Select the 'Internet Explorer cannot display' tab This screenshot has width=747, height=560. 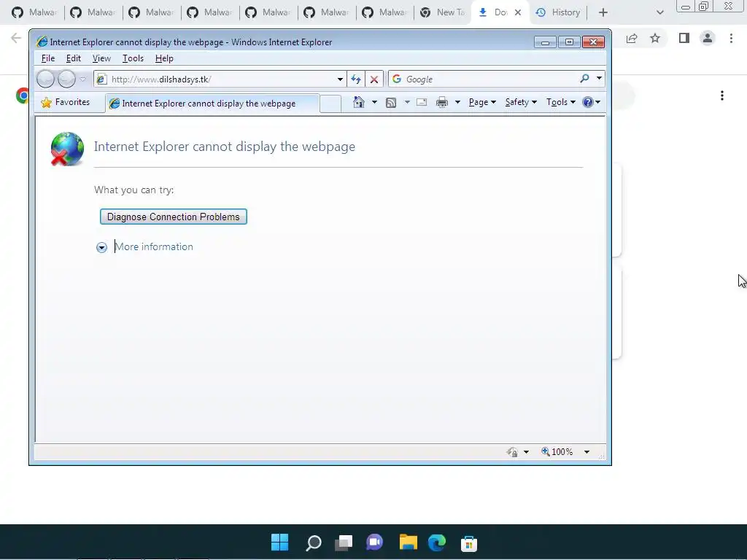pyautogui.click(x=212, y=104)
